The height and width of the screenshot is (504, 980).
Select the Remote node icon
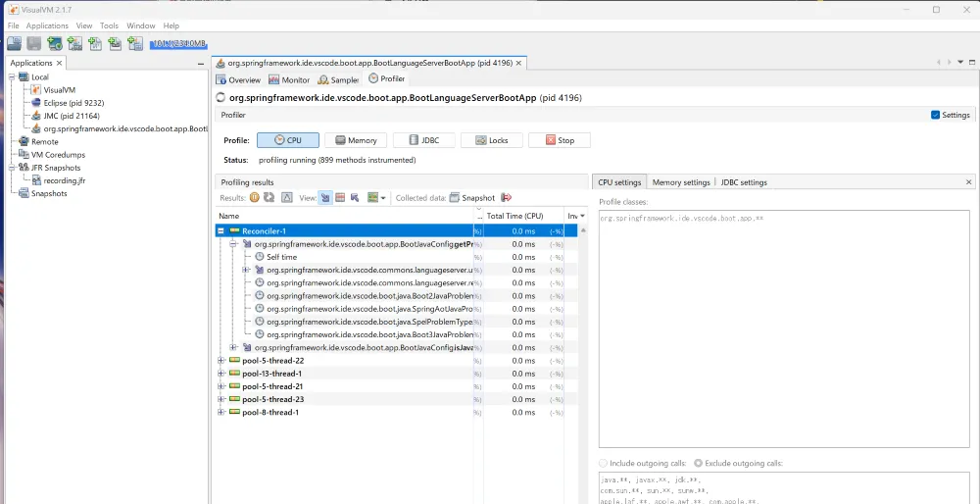(x=24, y=141)
